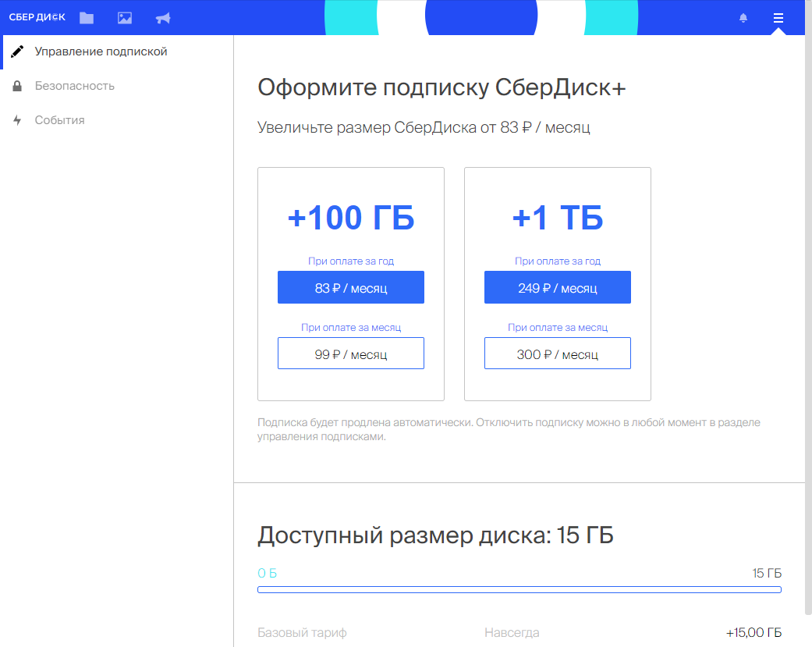This screenshot has width=812, height=647.
Task: Choose the 99 ₽ monthly option for 100 ГБ
Action: 350,353
